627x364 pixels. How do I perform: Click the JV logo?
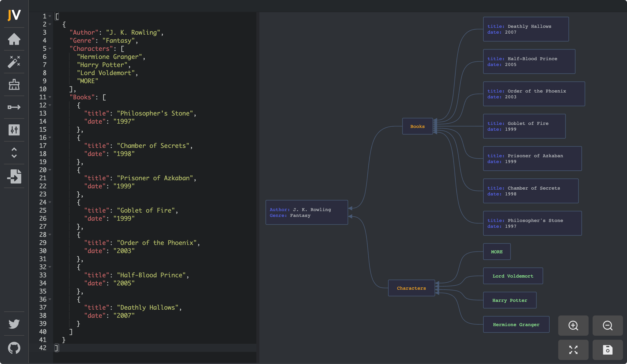14,15
